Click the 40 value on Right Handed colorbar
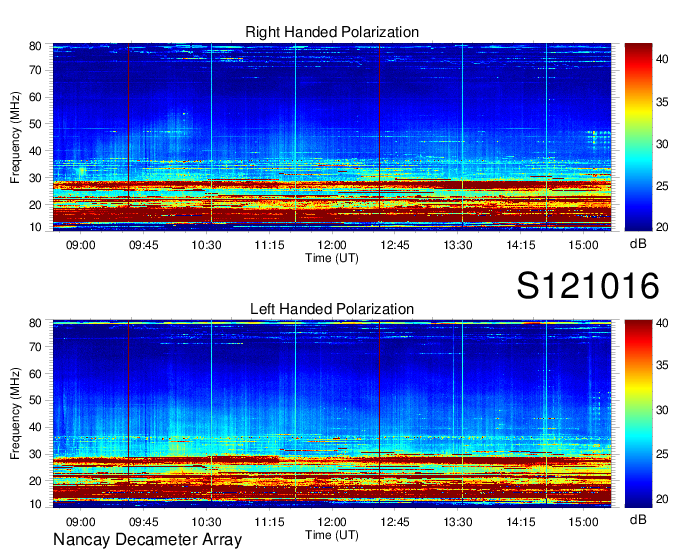The image size is (680, 552). coord(662,59)
